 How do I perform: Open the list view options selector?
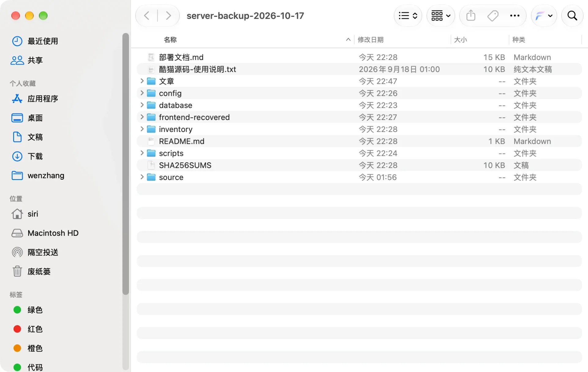coord(408,16)
